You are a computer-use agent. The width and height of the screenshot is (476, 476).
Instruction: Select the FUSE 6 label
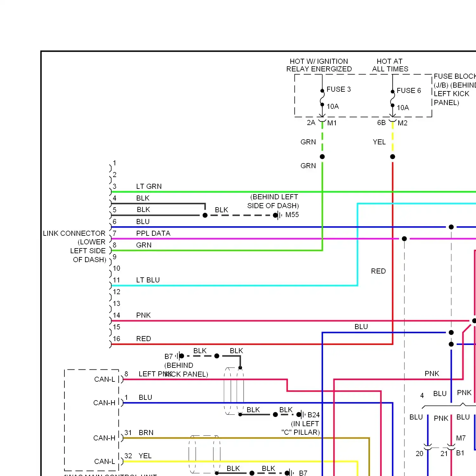(409, 90)
